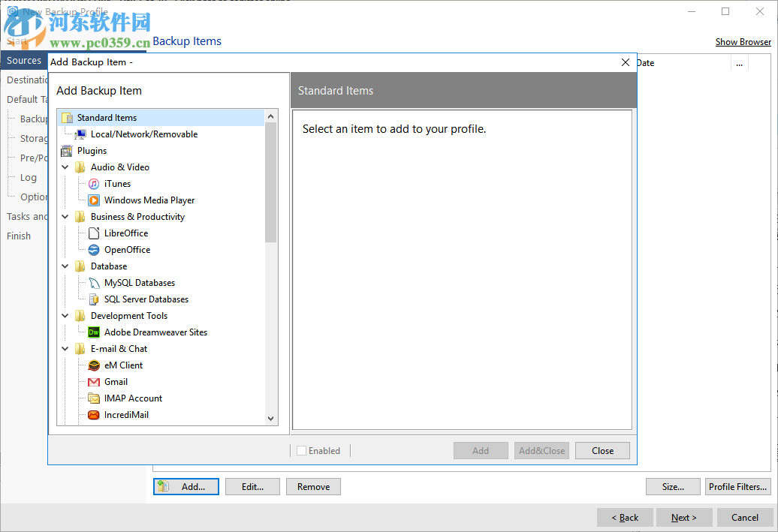
Task: Click the Show Browser link
Action: (x=743, y=42)
